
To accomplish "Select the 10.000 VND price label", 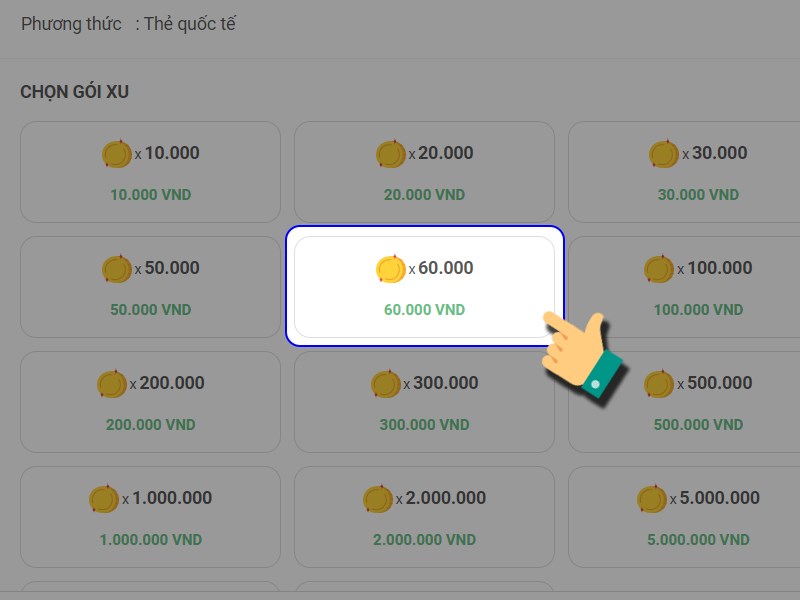I will point(150,195).
